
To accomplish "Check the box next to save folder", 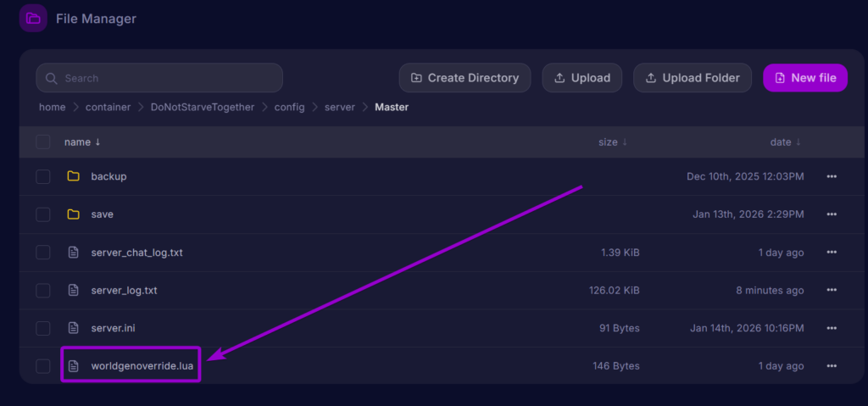I will [x=43, y=214].
